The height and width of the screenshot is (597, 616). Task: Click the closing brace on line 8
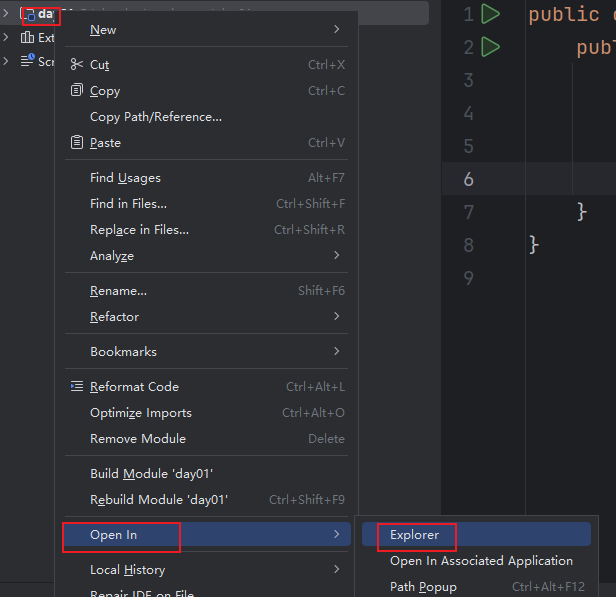pos(534,245)
